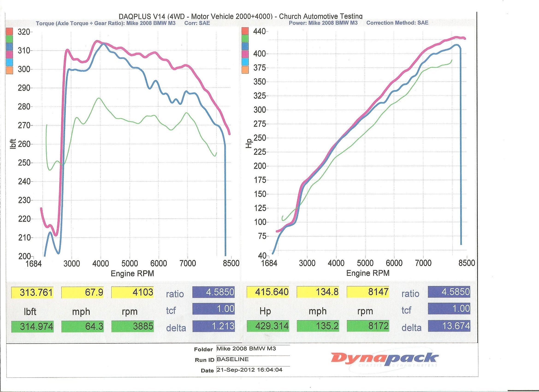The height and width of the screenshot is (392, 539).
Task: Select the 3885 rpm green cell
Action: point(132,326)
